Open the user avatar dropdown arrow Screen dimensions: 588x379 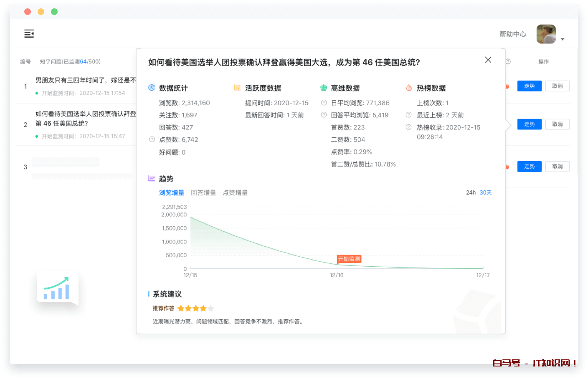[x=563, y=39]
